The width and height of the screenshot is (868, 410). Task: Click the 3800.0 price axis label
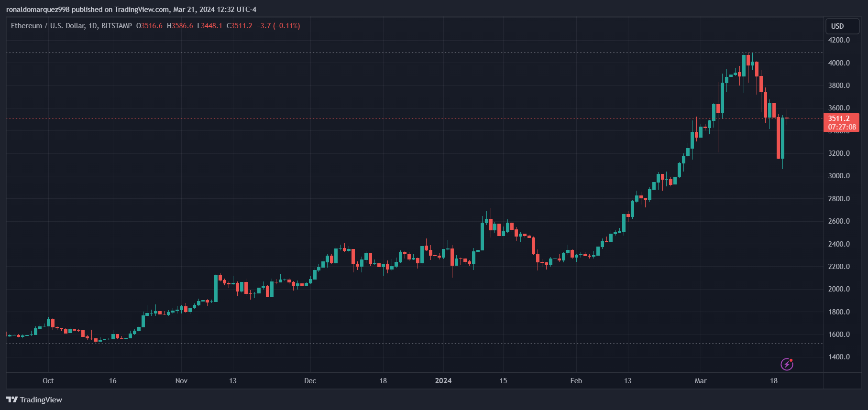pos(839,86)
